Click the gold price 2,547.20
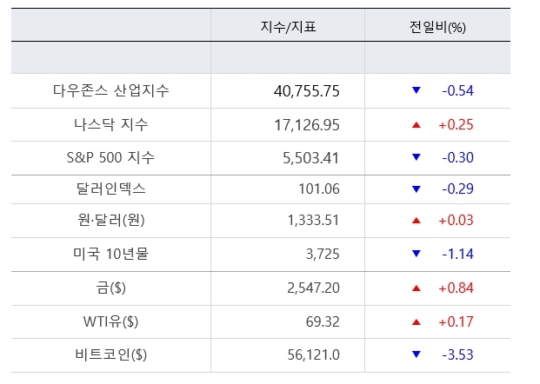This screenshot has height=384, width=540. (x=313, y=288)
